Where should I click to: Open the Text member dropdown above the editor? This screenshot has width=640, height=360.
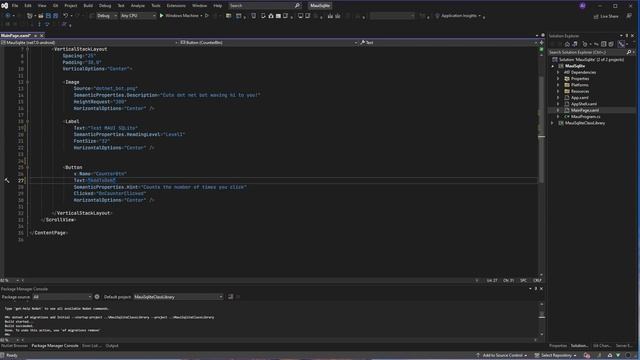point(448,42)
